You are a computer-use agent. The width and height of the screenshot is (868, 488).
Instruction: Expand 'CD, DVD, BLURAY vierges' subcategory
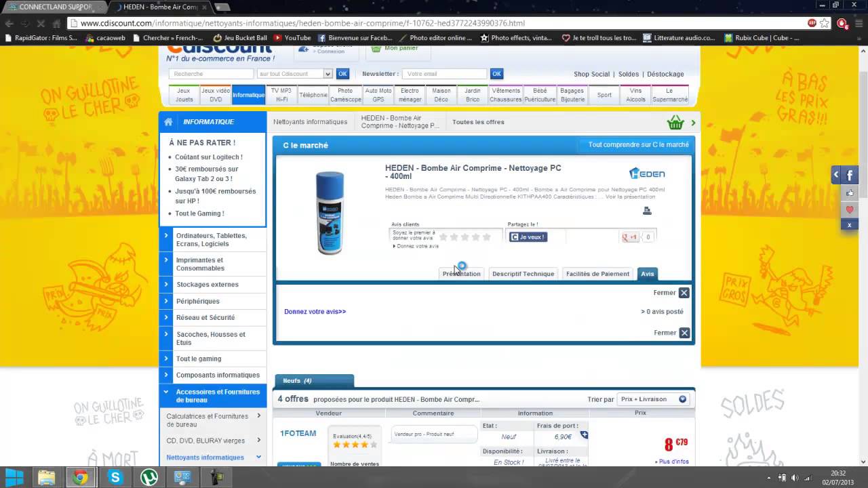[259, 441]
